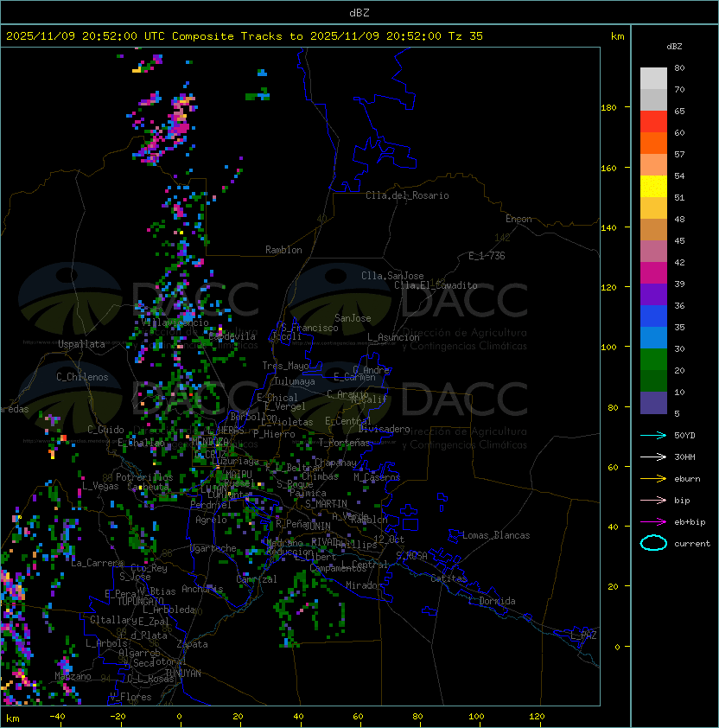719x728 pixels.
Task: Click the yellow eburn arrow icon
Action: [x=653, y=479]
